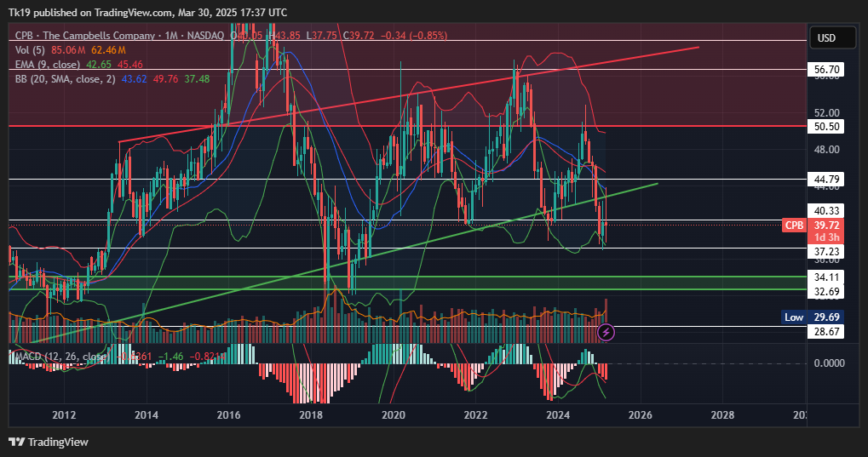Click the 34.11 price level label
The image size is (868, 457).
click(x=826, y=277)
